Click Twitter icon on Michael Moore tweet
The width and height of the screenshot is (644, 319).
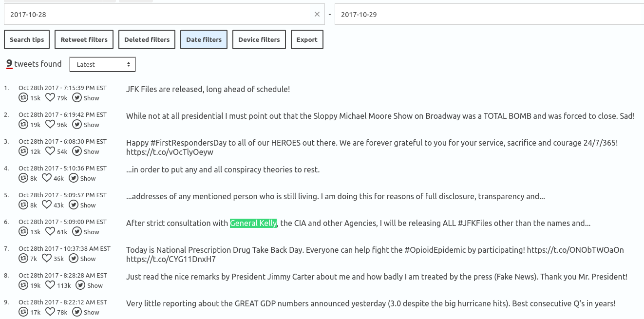(77, 125)
